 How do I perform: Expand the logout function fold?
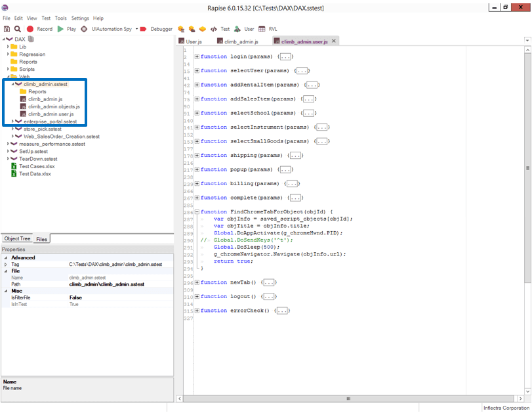pos(197,297)
